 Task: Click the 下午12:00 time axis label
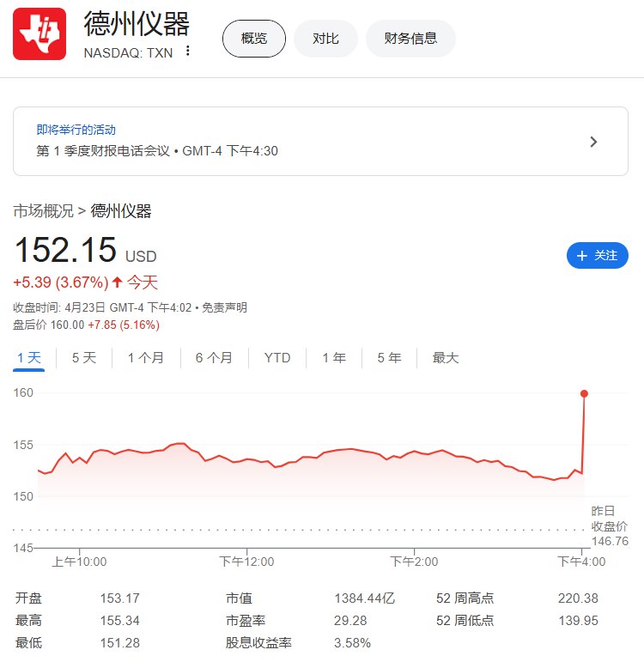pyautogui.click(x=246, y=562)
